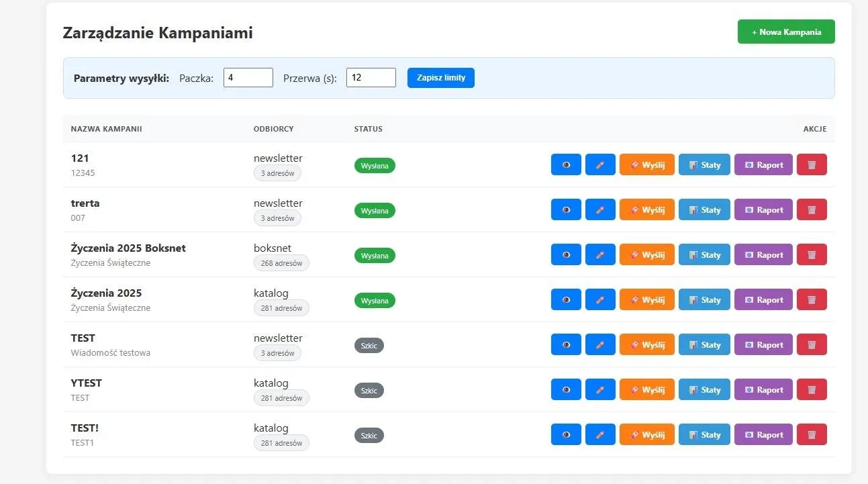This screenshot has height=484, width=868.
Task: Preview the TEST campaign with eye icon
Action: tap(566, 345)
